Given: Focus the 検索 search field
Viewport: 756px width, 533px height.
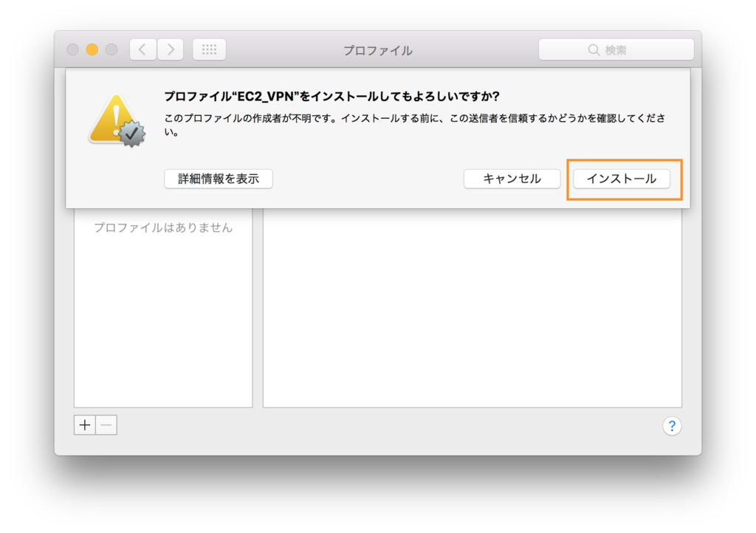Looking at the screenshot, I should (616, 49).
